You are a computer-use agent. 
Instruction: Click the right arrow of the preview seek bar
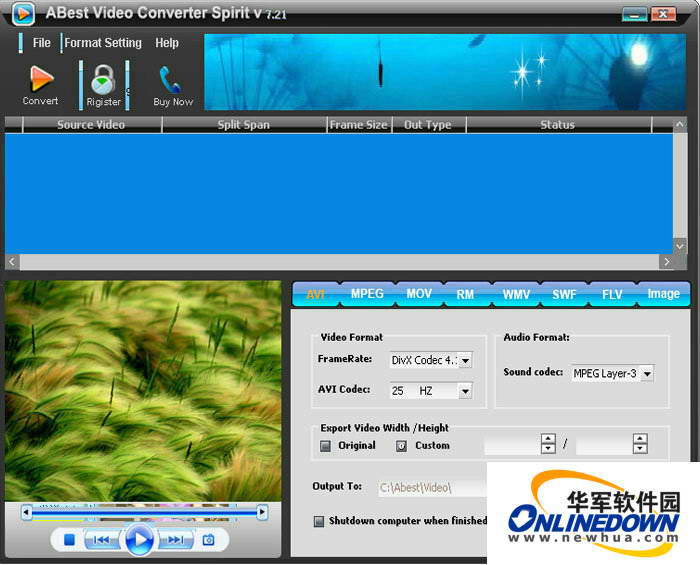[x=262, y=512]
